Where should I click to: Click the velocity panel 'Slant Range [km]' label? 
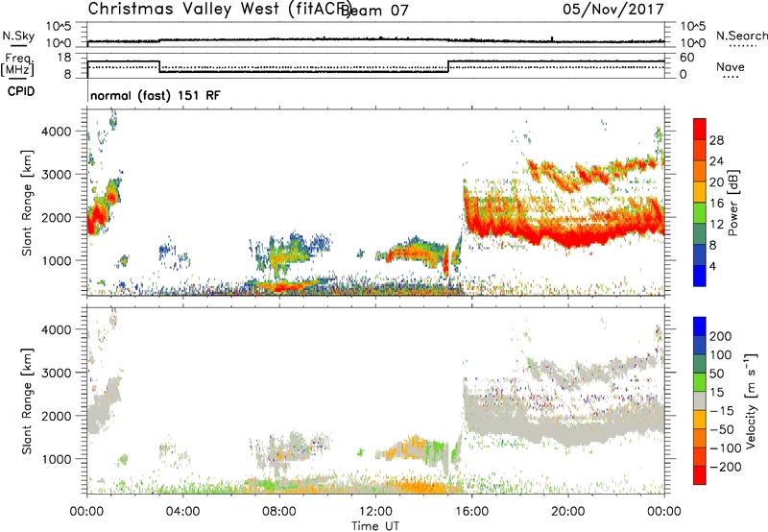[x=27, y=400]
